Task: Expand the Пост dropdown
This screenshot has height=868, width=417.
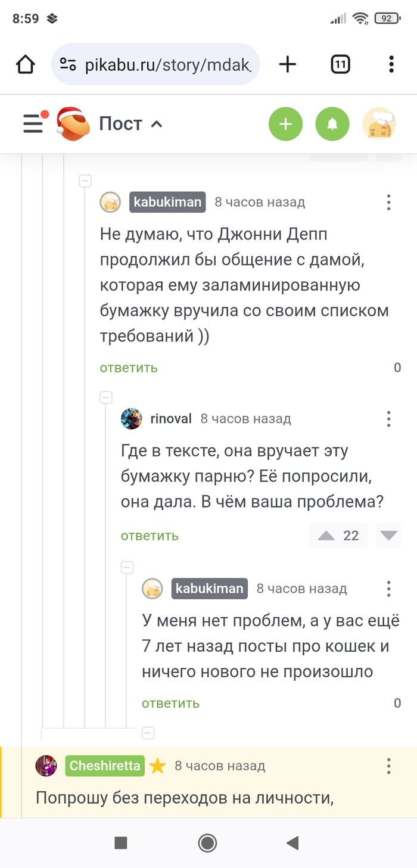Action: [130, 124]
